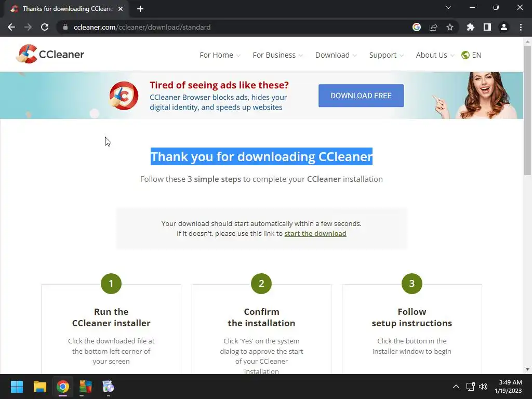Open Chrome's three-dot menu

[x=521, y=27]
